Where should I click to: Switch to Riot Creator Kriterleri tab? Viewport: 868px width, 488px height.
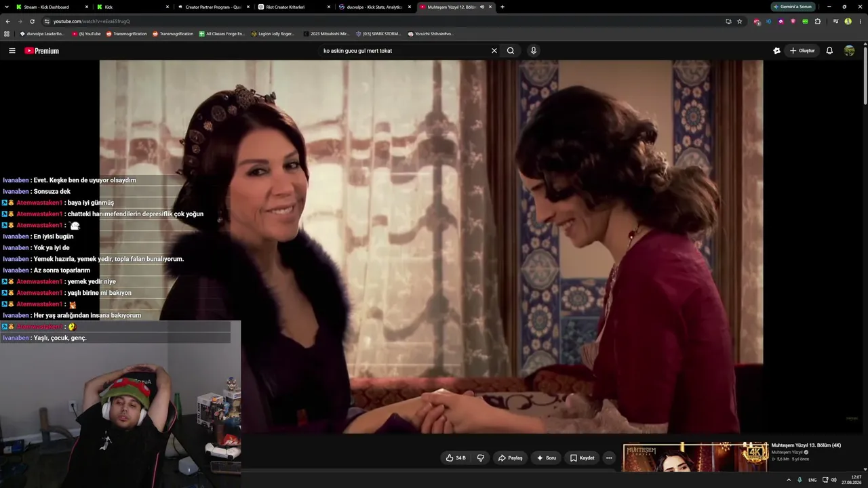294,7
